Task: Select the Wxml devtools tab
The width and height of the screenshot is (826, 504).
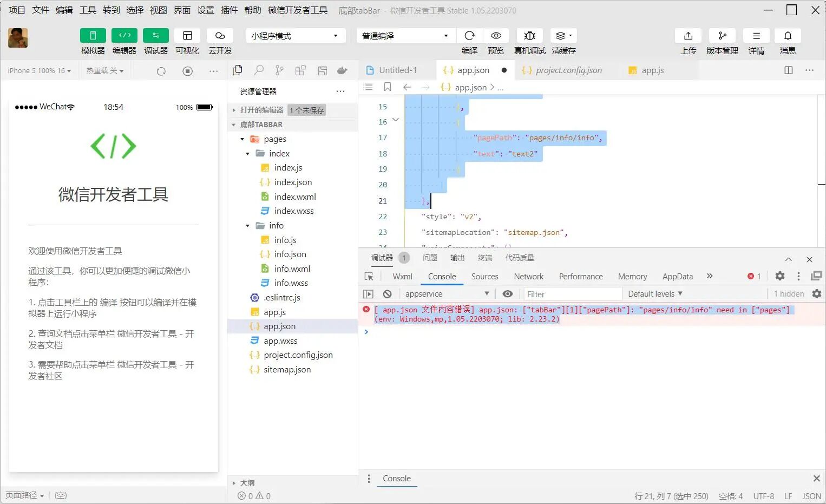Action: point(402,277)
